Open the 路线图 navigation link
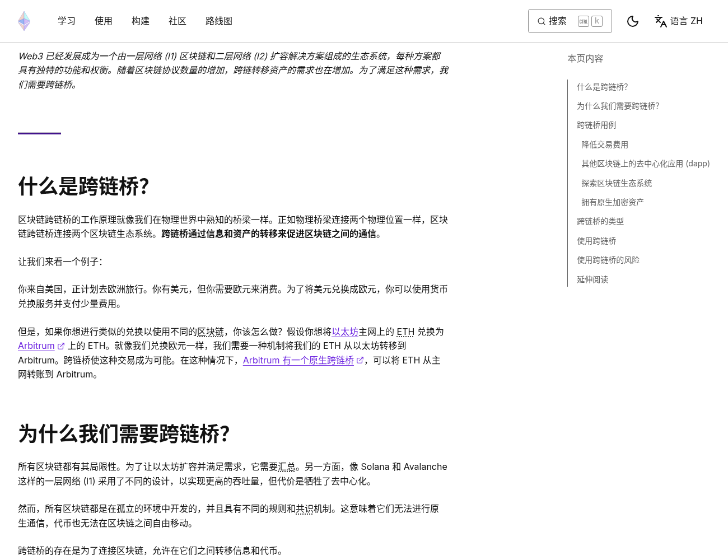728x560 pixels. 219,21
